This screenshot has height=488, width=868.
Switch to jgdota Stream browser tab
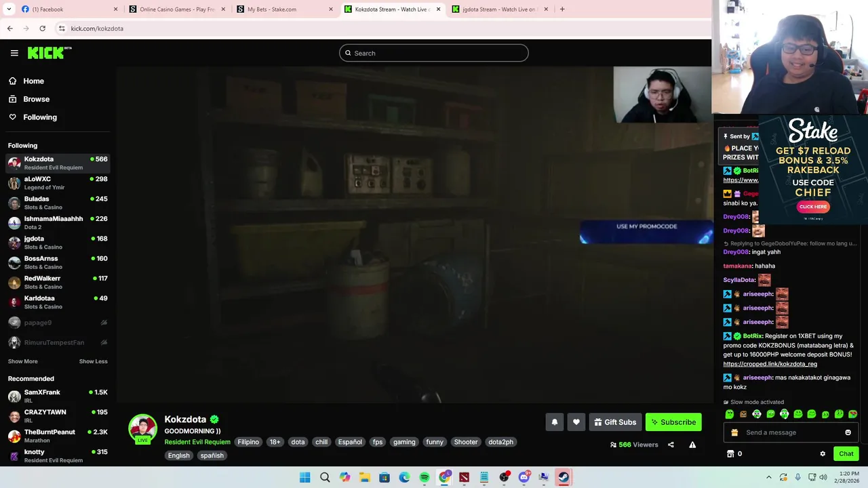click(x=499, y=9)
